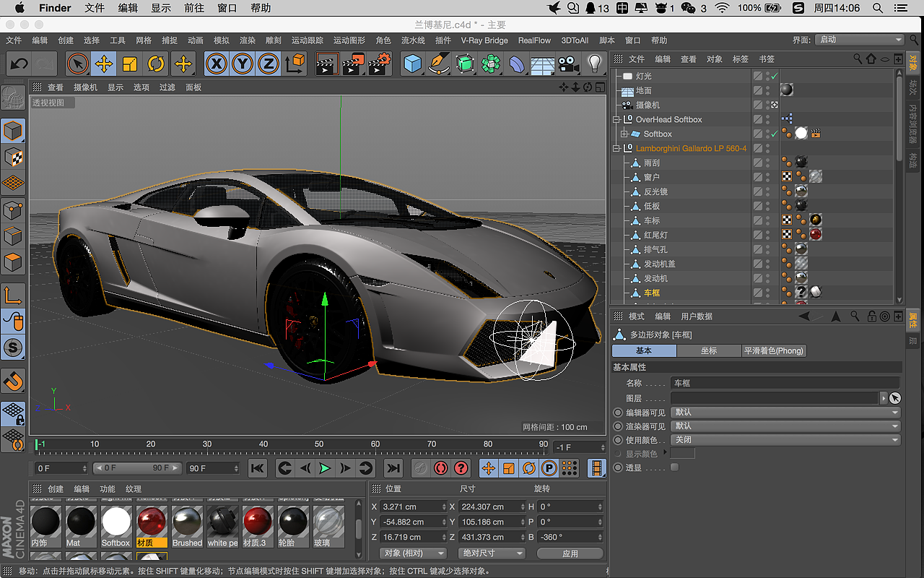Toggle 编辑器可见 animation radio dot

coord(617,413)
